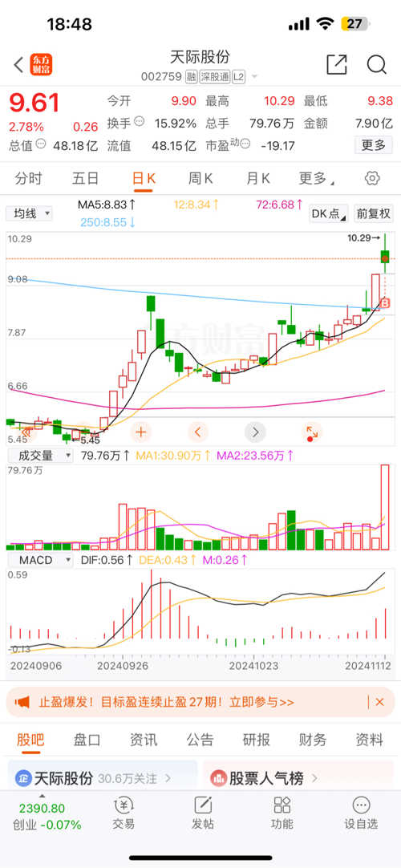401x868 pixels.
Task: Open the Eastmoney orange logo
Action: coord(42,65)
